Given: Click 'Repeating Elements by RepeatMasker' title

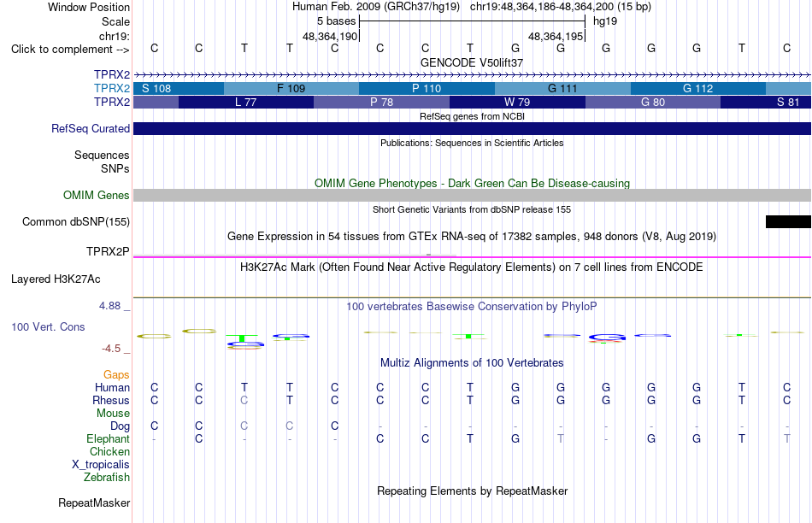Looking at the screenshot, I should point(472,491).
